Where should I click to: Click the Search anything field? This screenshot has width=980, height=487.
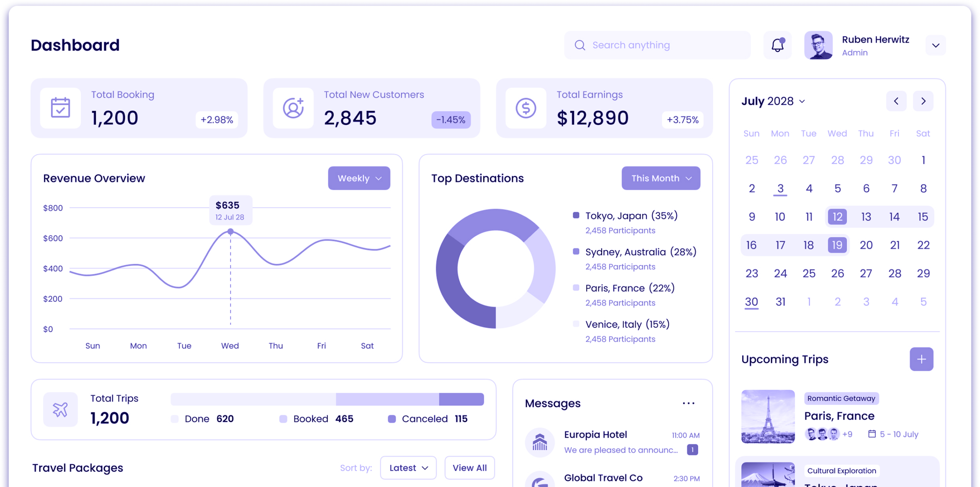[657, 45]
